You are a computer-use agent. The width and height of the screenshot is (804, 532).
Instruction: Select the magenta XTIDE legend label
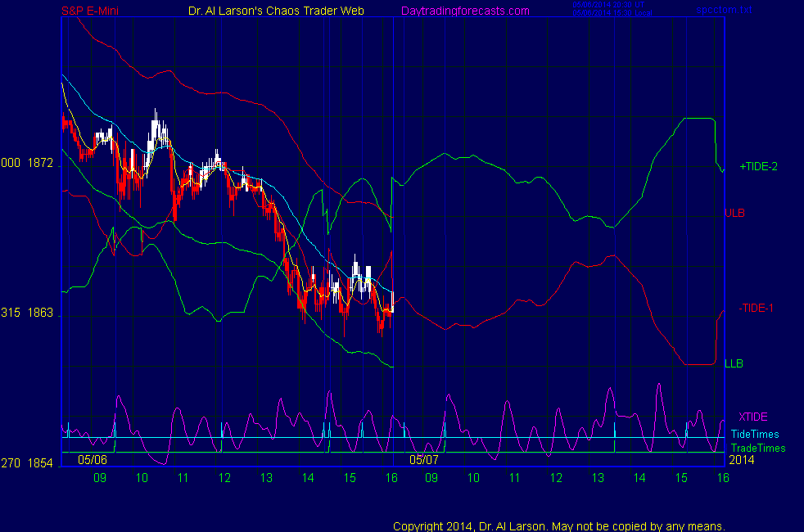point(754,417)
